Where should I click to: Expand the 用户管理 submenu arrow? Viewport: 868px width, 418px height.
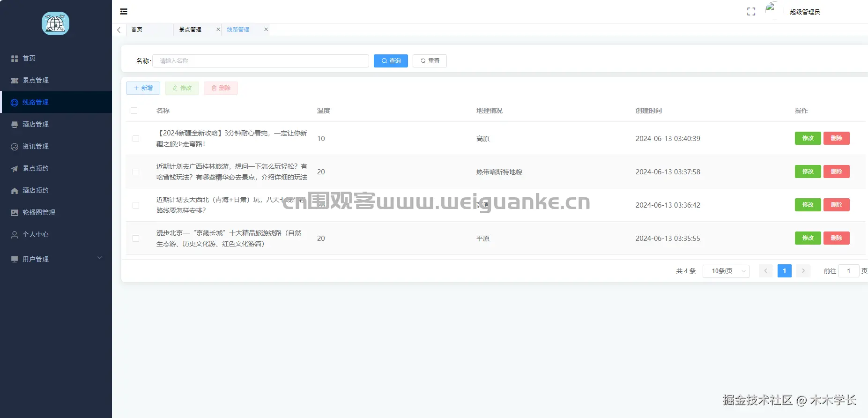(100, 258)
